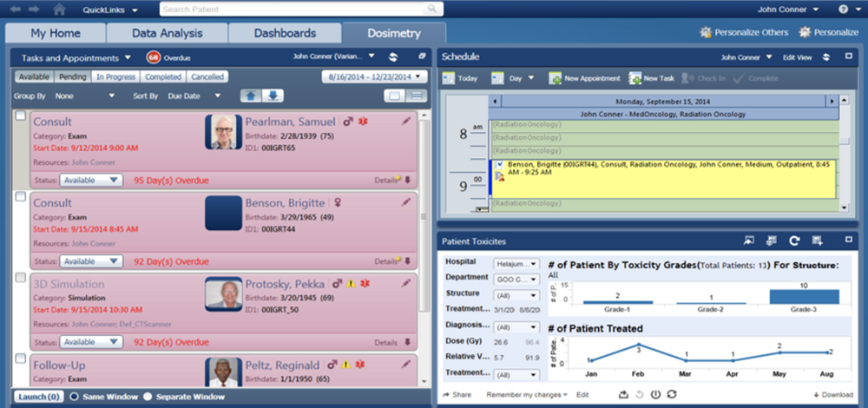Edit Benson, Brigitte task with pencil icon
868x408 pixels.
[x=406, y=202]
